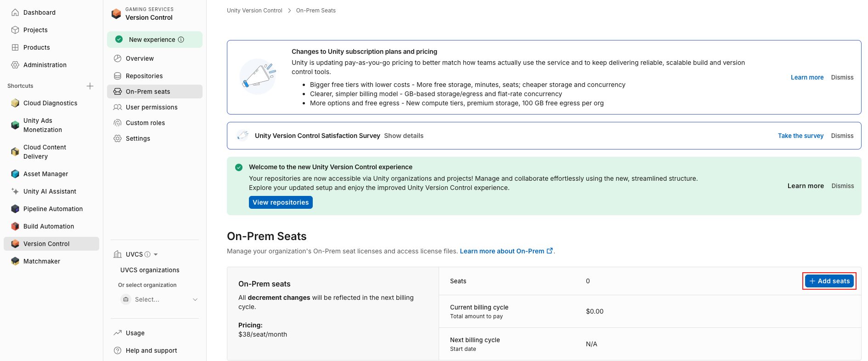
Task: Select the New experience item
Action: click(x=155, y=40)
